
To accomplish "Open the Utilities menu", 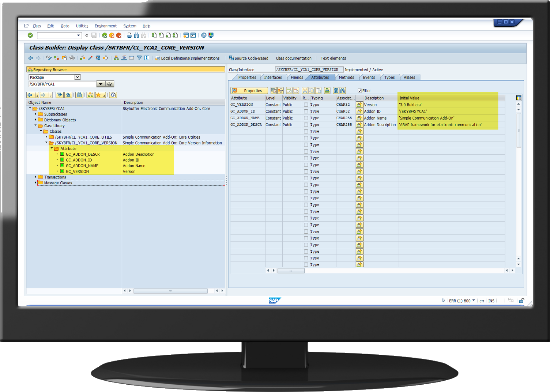I will 82,26.
